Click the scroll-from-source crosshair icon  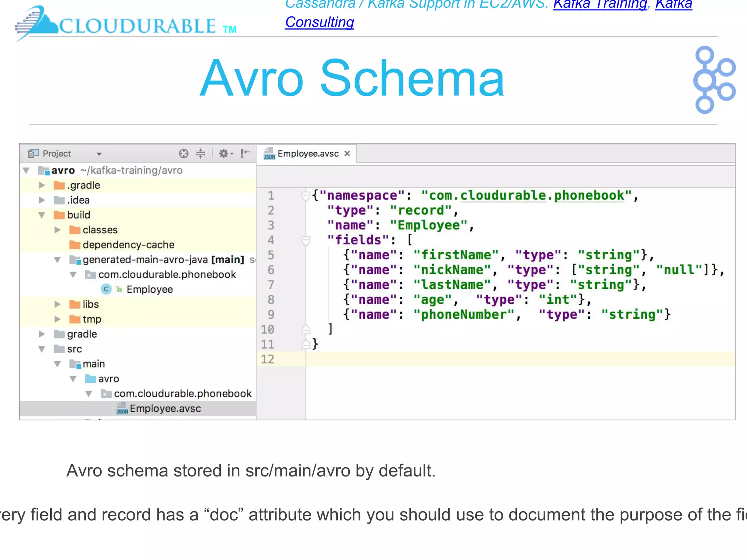(x=183, y=153)
